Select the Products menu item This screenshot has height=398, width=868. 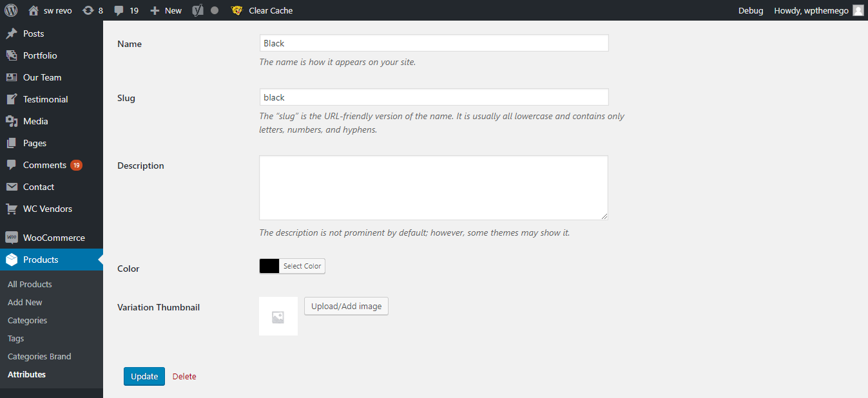click(x=52, y=260)
